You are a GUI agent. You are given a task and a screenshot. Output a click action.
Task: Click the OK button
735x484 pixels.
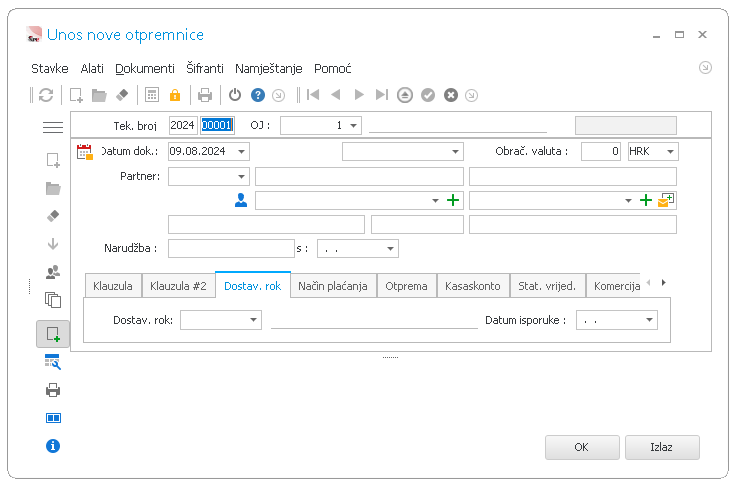582,447
